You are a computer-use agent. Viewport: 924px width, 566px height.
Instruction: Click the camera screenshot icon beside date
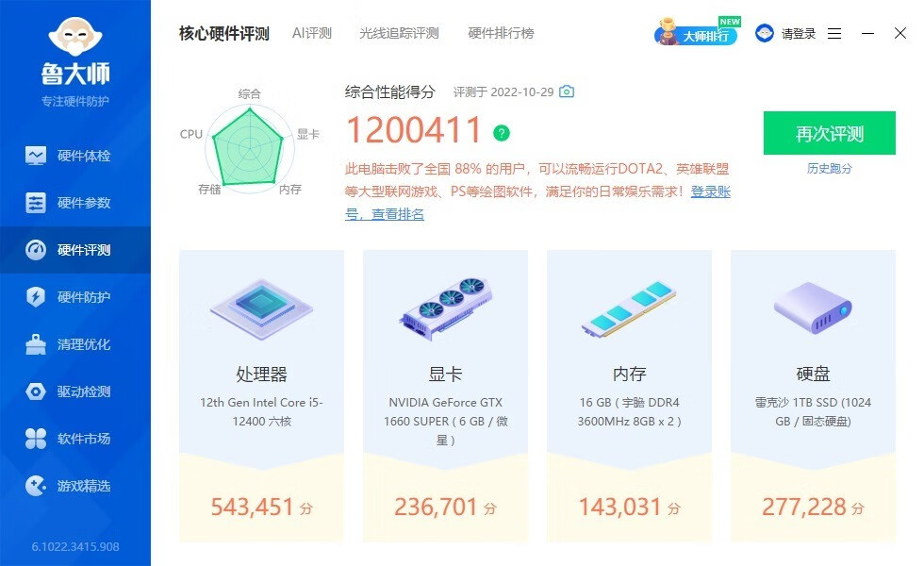click(567, 92)
